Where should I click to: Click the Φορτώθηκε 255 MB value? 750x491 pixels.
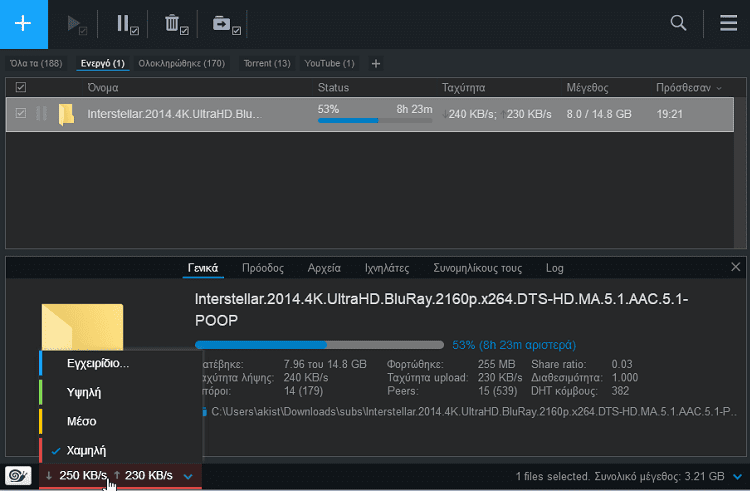tap(496, 364)
